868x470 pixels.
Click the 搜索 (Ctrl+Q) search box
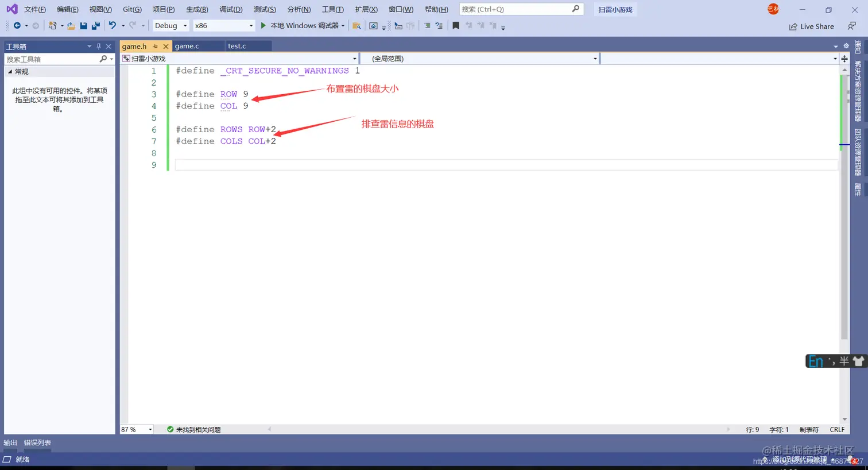(x=521, y=9)
